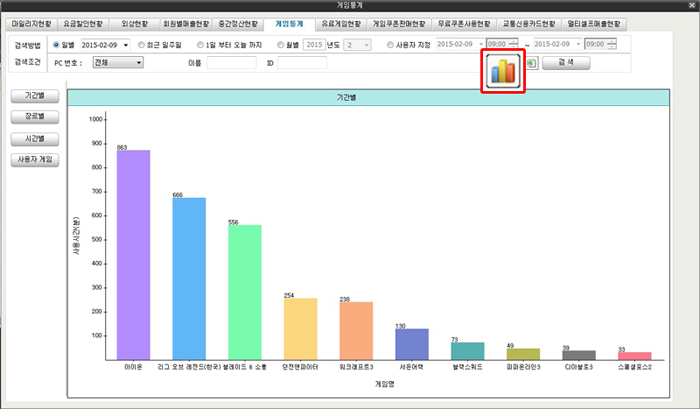The image size is (700, 409).
Task: Click the 863 value label
Action: 122,147
